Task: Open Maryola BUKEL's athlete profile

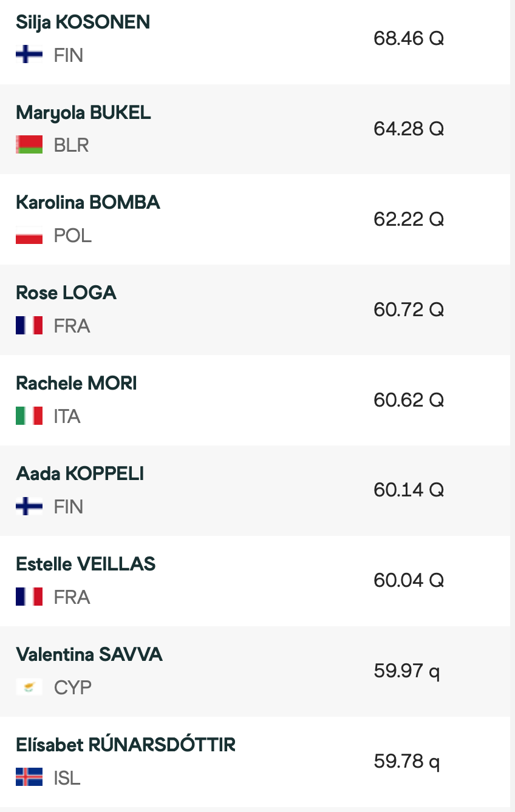Action: (x=83, y=113)
